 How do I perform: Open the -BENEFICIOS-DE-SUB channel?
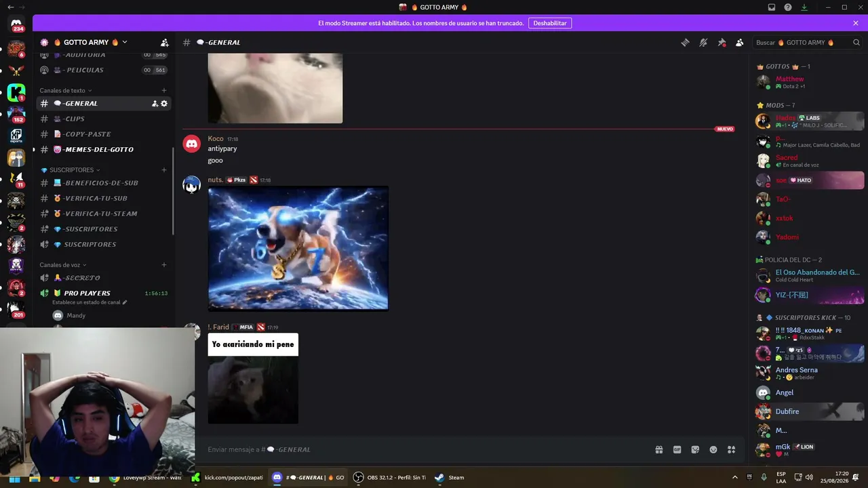[x=103, y=183]
